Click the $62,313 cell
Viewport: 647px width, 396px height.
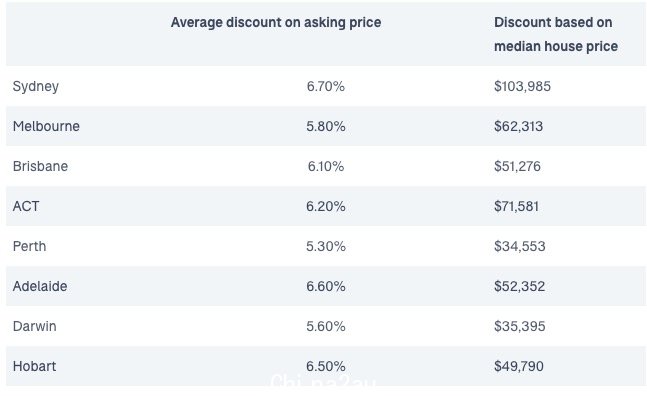[x=519, y=126]
